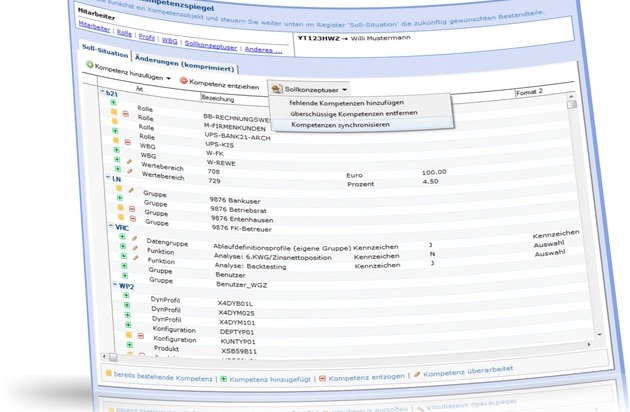Click the Sollkonzeptuser toolbar icon
This screenshot has width=630, height=412.
pyautogui.click(x=276, y=88)
